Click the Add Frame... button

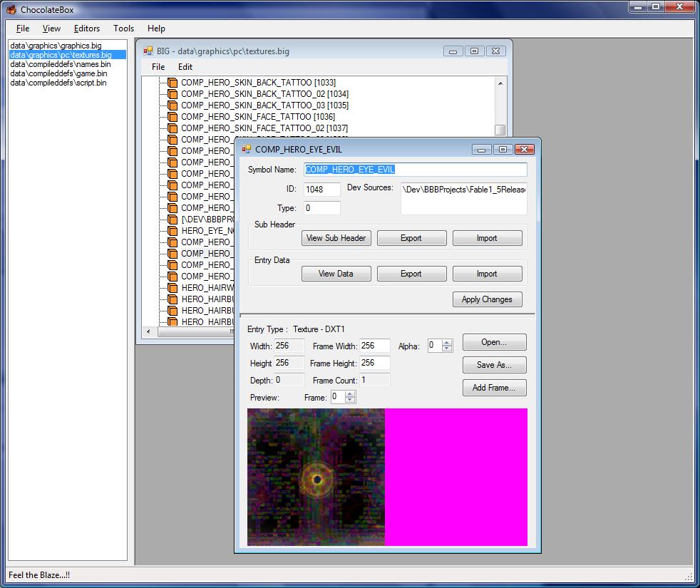[494, 388]
